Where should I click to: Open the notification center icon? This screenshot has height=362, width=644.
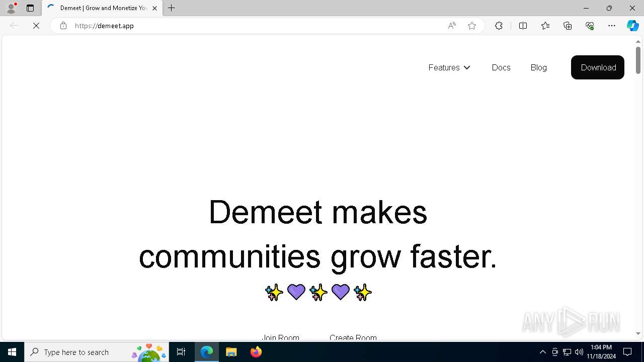(x=627, y=352)
